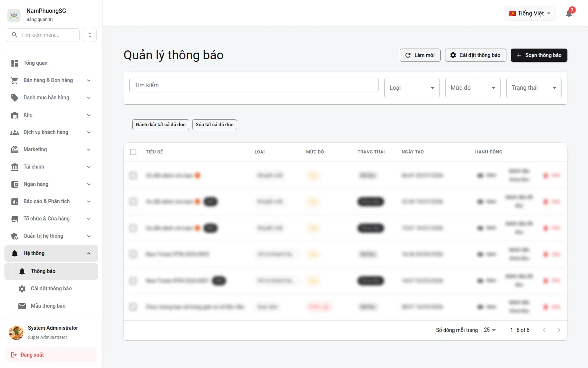
Task: Open the Mức độ filter dropdown
Action: [x=473, y=88]
